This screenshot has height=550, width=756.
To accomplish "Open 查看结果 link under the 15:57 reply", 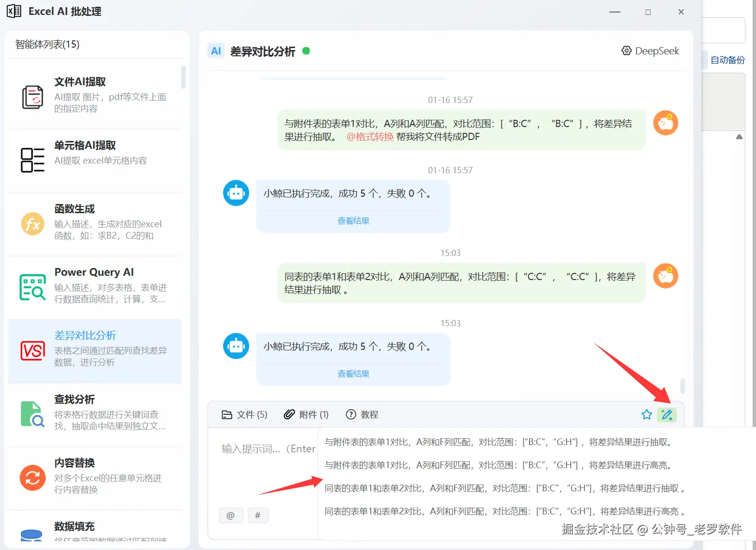I will click(353, 221).
